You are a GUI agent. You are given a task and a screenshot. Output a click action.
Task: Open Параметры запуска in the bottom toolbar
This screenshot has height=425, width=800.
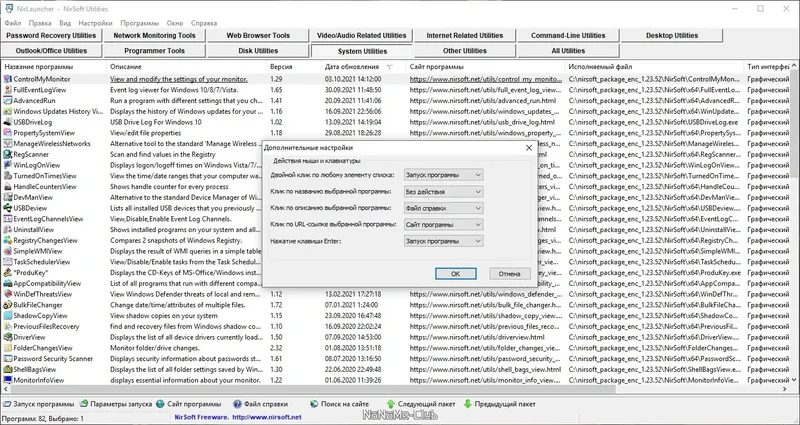tap(116, 404)
